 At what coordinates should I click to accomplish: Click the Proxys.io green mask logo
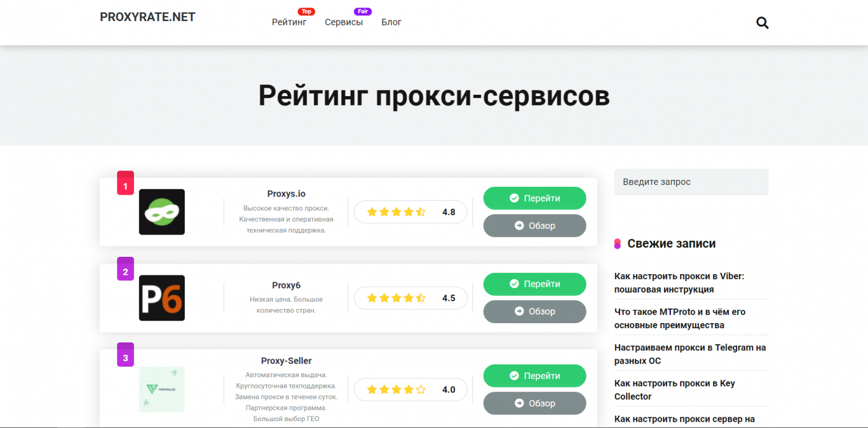162,212
